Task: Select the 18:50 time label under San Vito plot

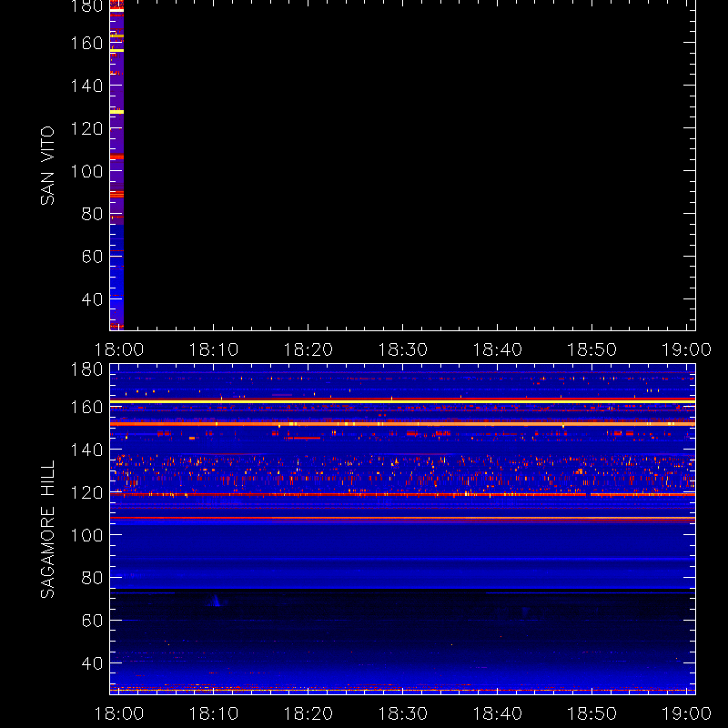Action: pyautogui.click(x=592, y=349)
